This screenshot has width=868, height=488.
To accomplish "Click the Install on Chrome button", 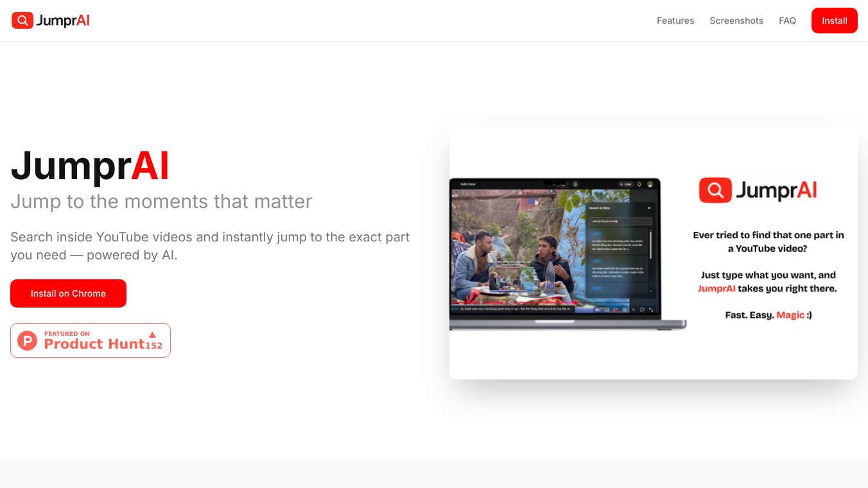I will click(x=68, y=293).
